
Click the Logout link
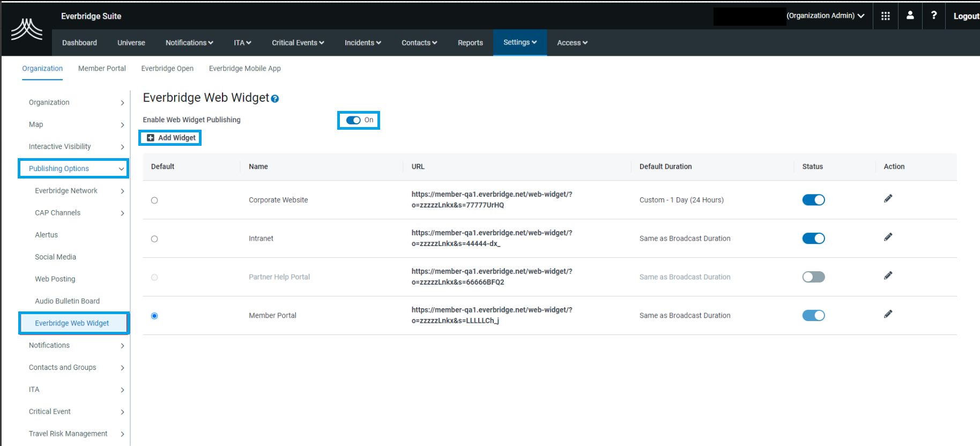[x=966, y=16]
